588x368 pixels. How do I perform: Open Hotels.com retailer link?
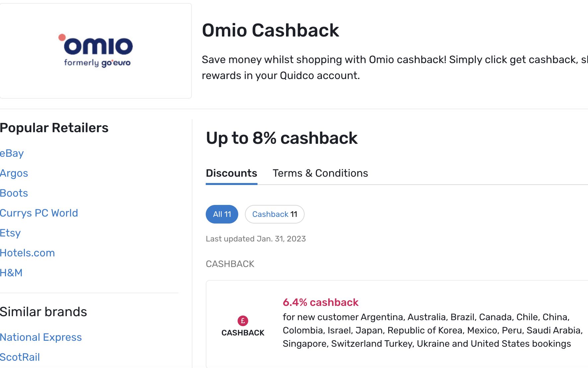(28, 253)
